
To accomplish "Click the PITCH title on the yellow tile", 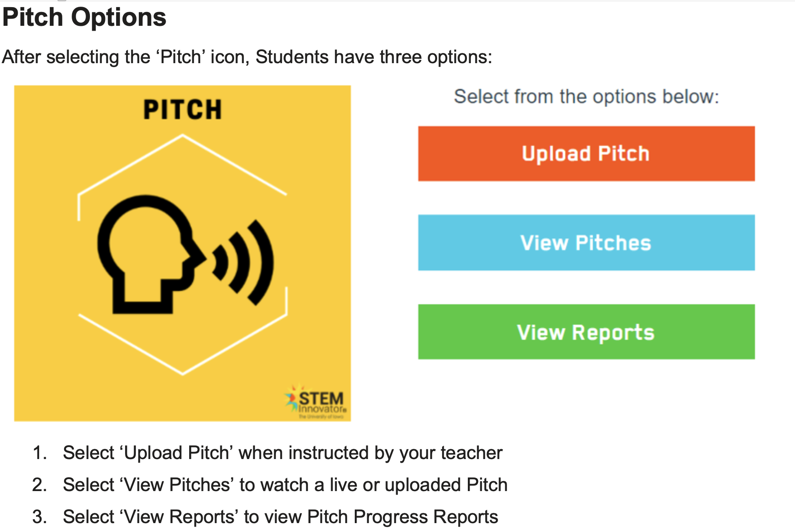I will pos(183,109).
